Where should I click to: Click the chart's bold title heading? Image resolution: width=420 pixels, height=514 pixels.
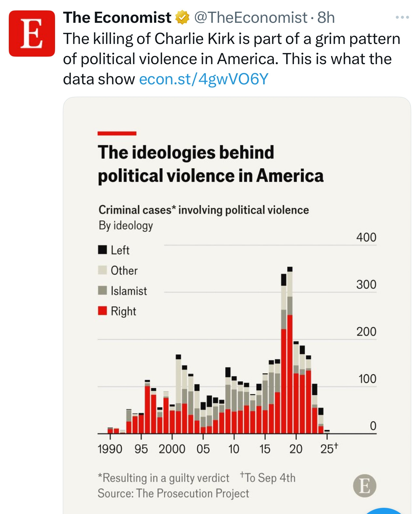click(x=210, y=164)
